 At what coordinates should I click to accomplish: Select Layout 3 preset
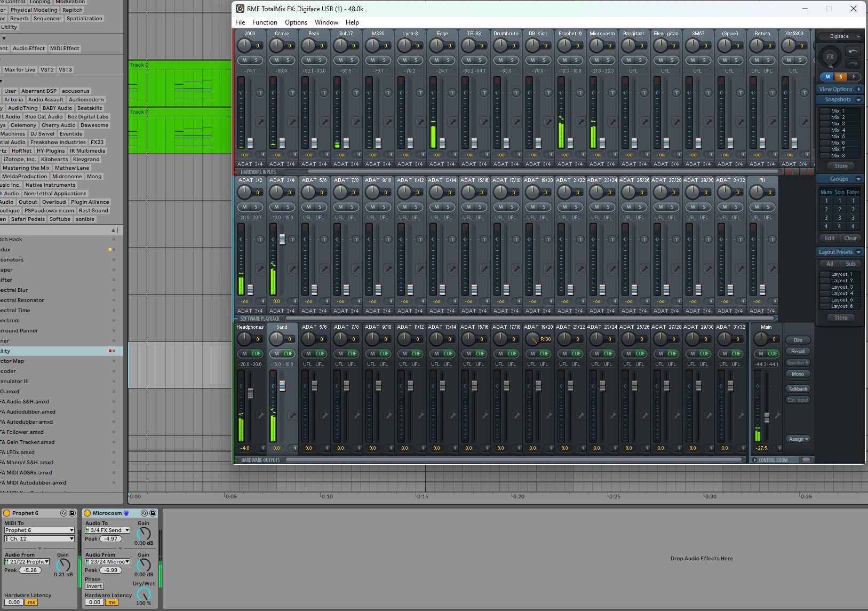(x=840, y=287)
